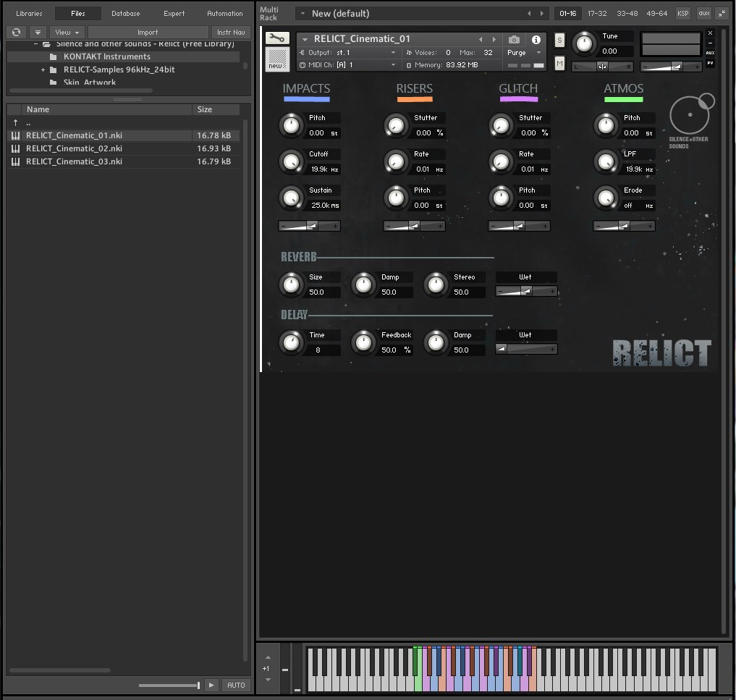Viewport: 736px width, 700px height.
Task: Open the Purge dropdown menu
Action: [525, 53]
